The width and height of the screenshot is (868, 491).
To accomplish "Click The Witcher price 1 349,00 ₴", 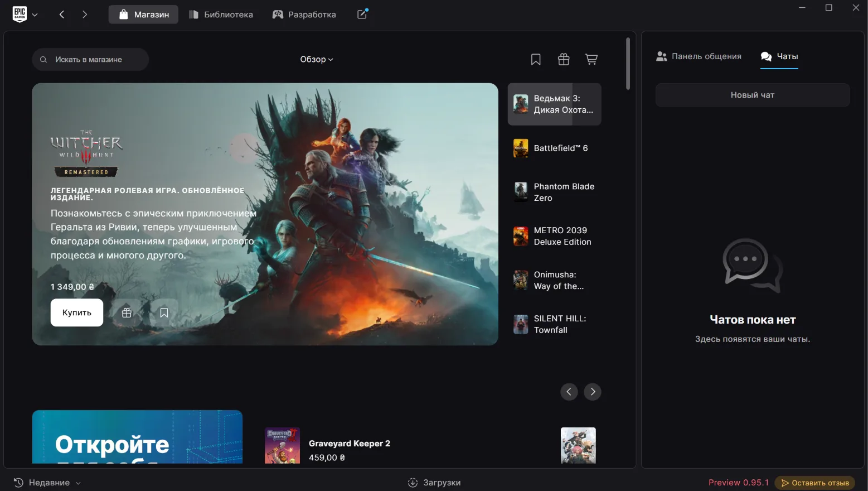I will pos(72,287).
